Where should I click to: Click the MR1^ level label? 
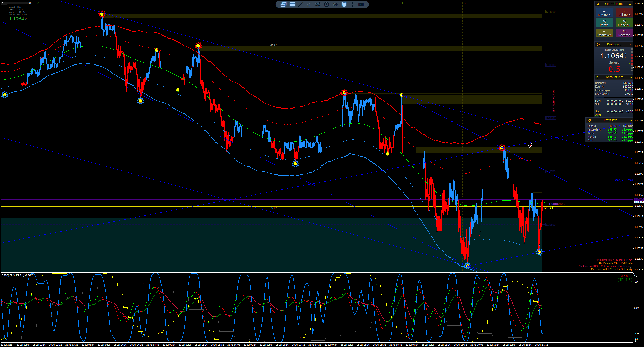pyautogui.click(x=273, y=45)
